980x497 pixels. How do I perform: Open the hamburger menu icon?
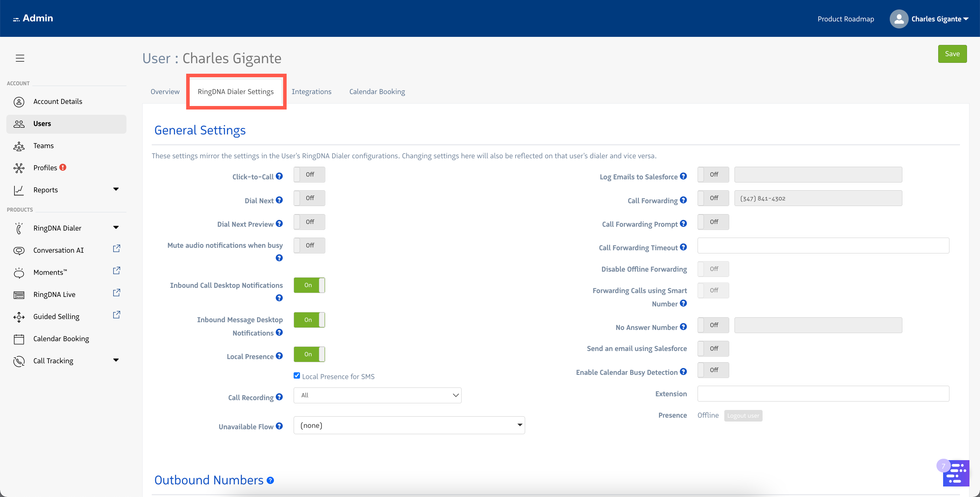pyautogui.click(x=20, y=58)
